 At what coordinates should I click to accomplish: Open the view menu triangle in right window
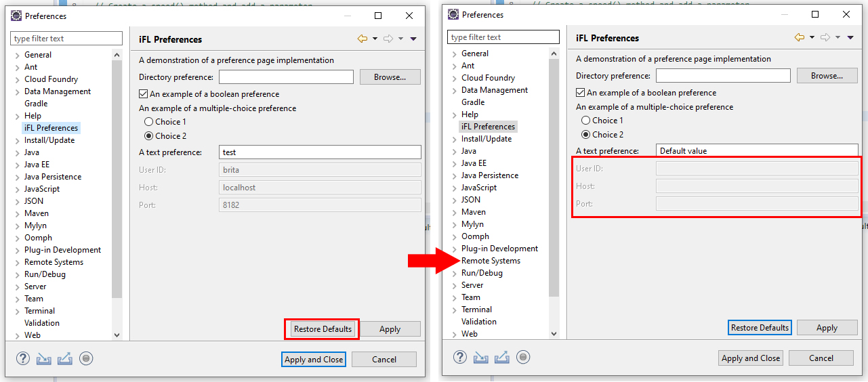(x=850, y=38)
